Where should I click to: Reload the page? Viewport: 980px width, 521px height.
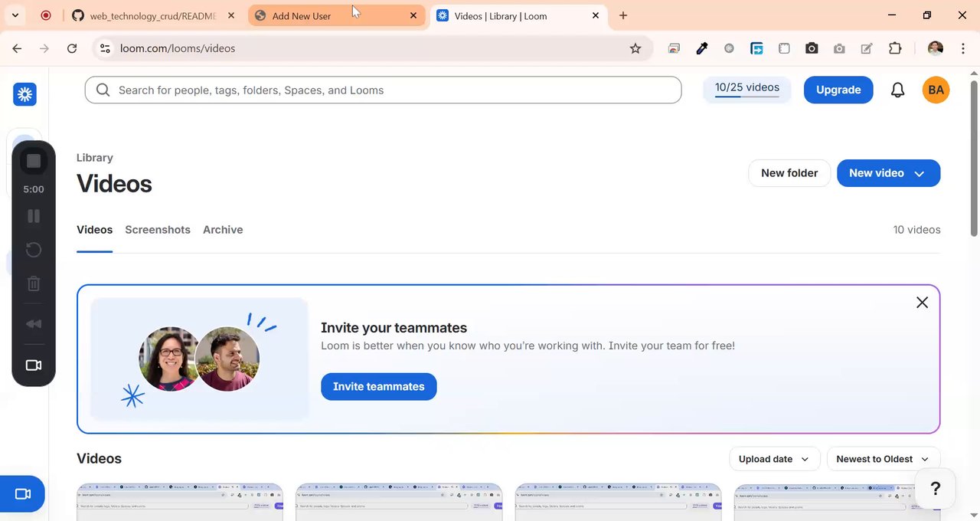[72, 48]
